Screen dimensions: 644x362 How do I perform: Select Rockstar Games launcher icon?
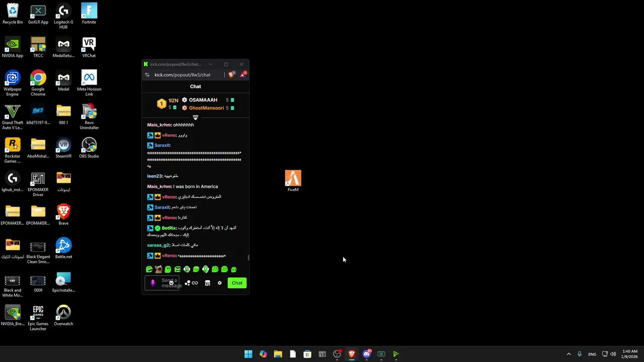point(13,150)
